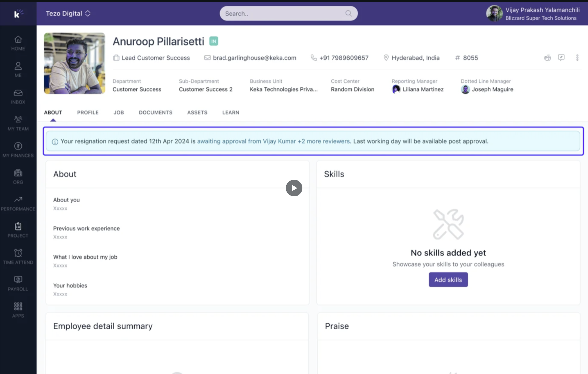This screenshot has width=588, height=374.
Task: Open the Home sidebar icon
Action: click(18, 43)
